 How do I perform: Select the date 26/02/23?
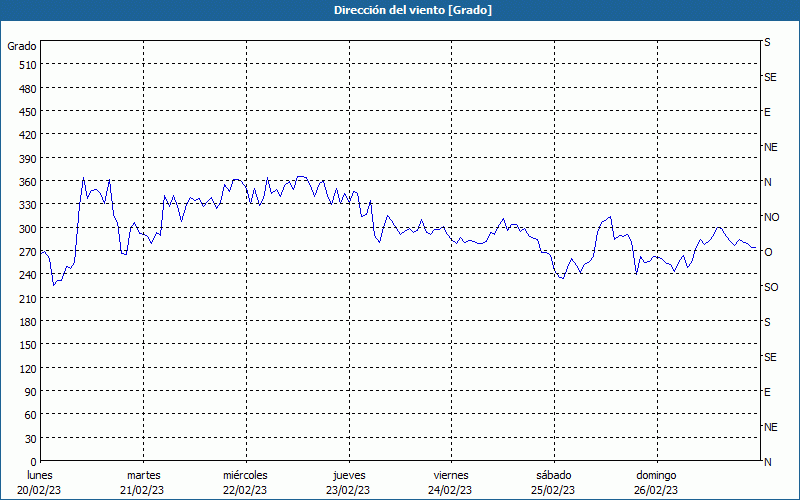[656, 490]
